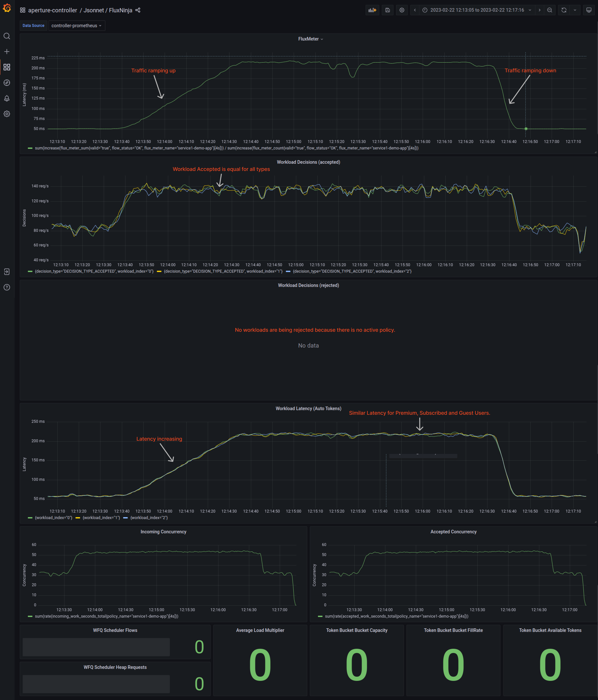Click the Data Source variable label
This screenshot has height=700, width=598.
coord(33,26)
